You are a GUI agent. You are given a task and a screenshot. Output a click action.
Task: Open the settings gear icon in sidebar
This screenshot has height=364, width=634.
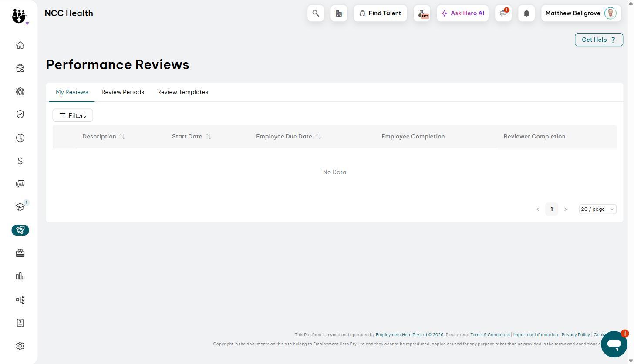tap(20, 346)
